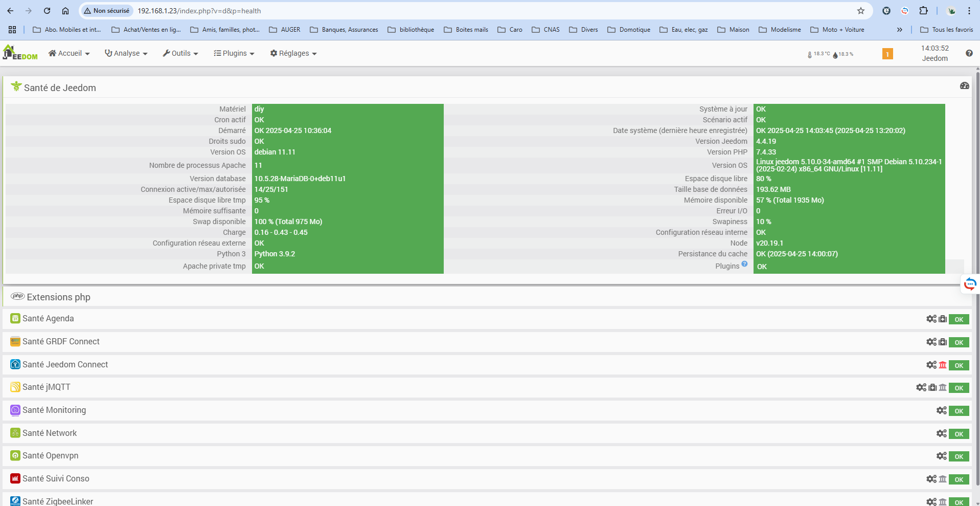Open the orange message counter badge
The image size is (980, 506).
pos(887,54)
